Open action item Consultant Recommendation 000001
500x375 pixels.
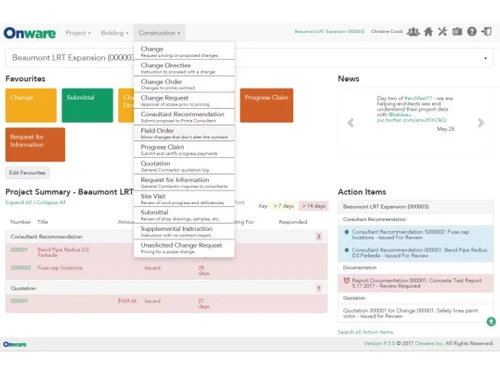[419, 252]
